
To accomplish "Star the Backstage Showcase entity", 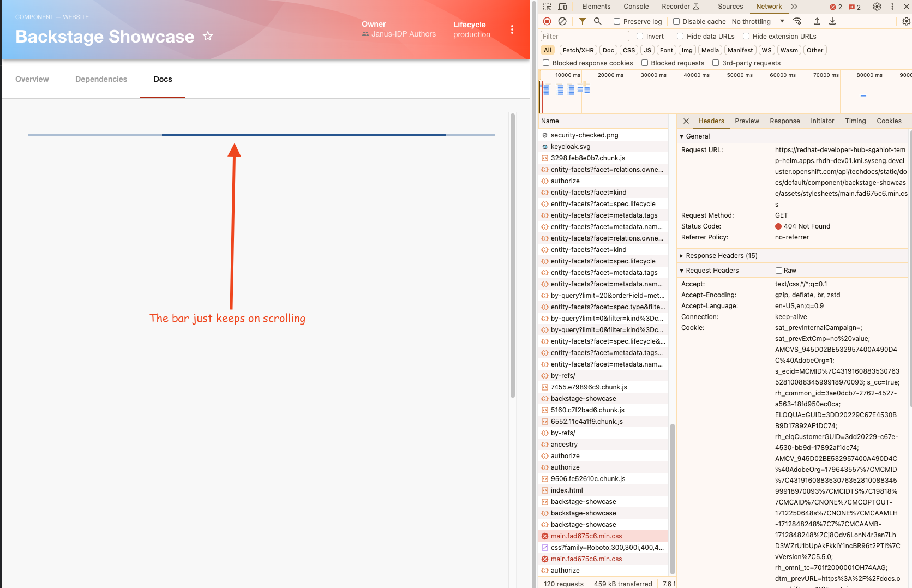I will (208, 36).
